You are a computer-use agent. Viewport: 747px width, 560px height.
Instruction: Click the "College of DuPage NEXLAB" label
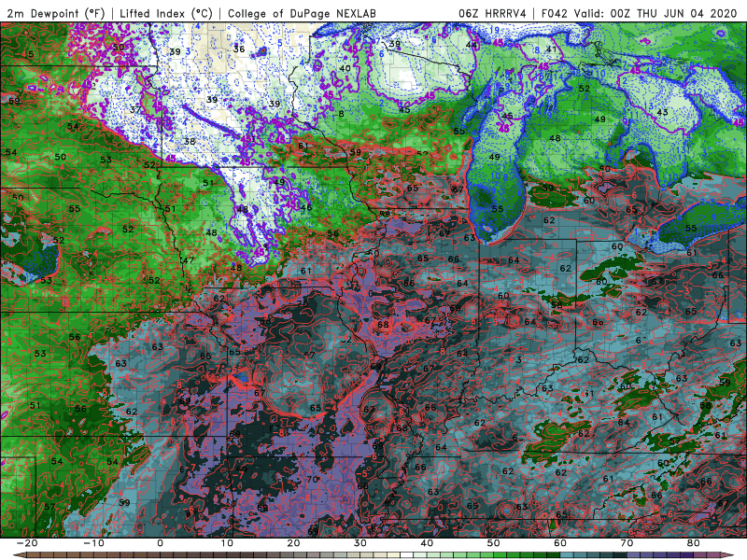click(302, 13)
